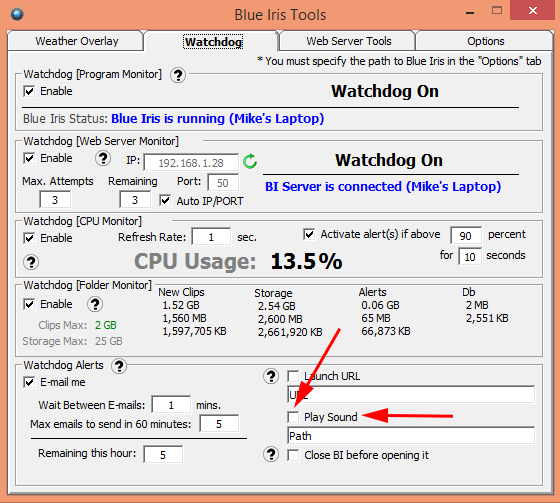Enable the Play Sound checkbox
Screen dimensions: 560x503
coord(293,417)
